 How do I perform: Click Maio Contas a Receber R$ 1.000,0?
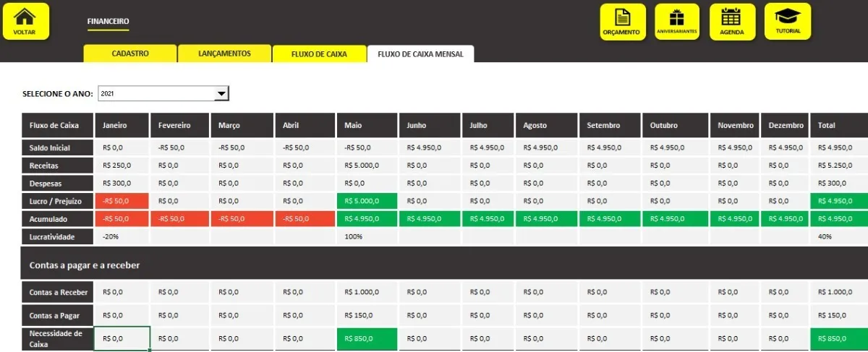[367, 292]
